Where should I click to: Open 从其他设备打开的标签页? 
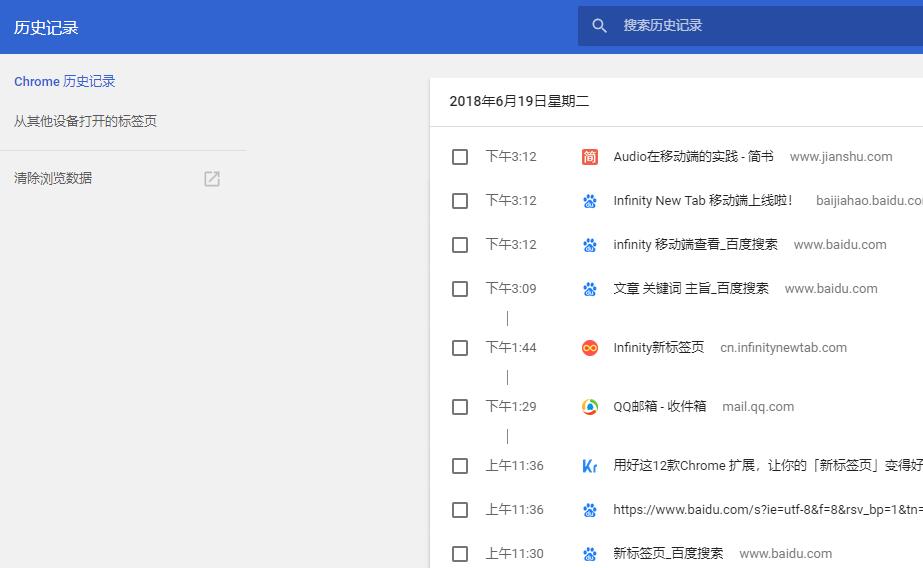click(x=85, y=121)
